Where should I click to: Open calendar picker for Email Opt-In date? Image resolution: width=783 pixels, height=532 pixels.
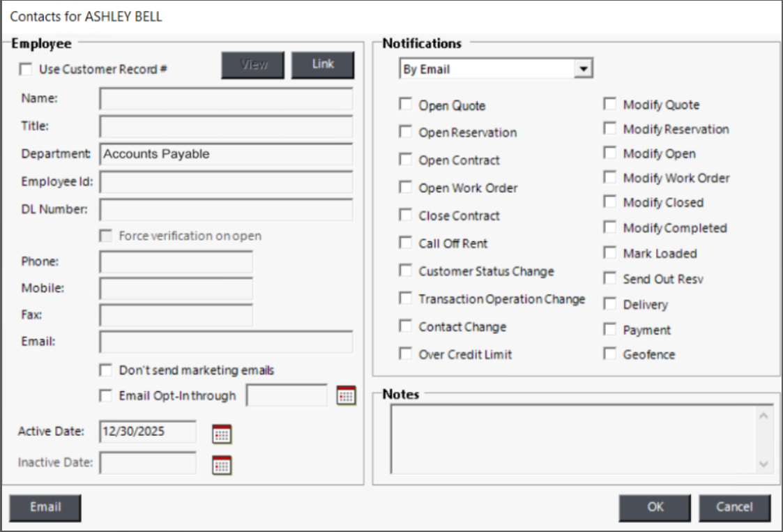point(346,395)
